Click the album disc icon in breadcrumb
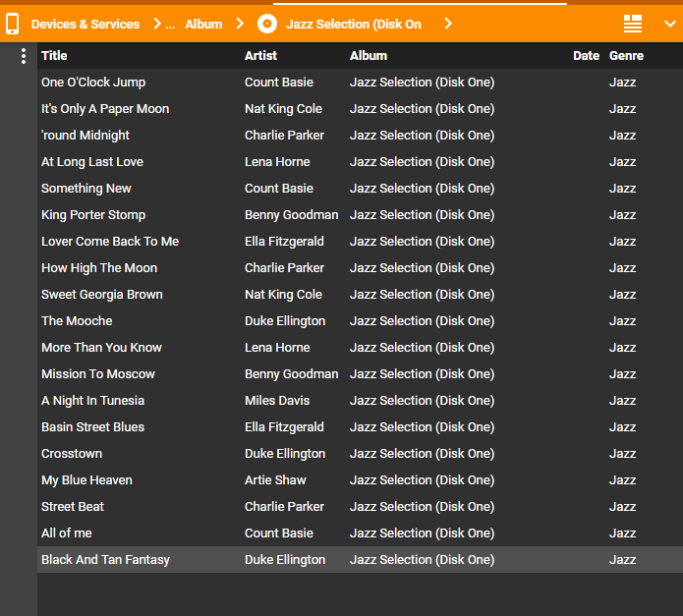 pyautogui.click(x=266, y=24)
